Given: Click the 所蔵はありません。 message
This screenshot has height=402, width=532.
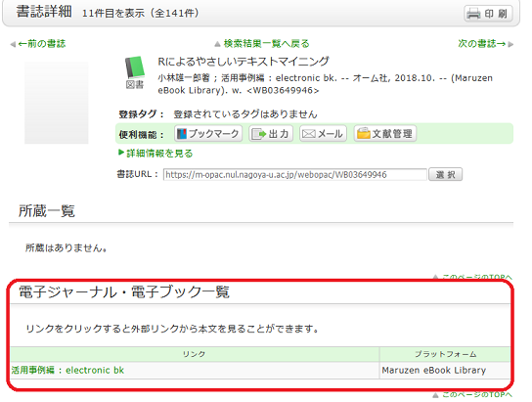Looking at the screenshot, I should tap(66, 248).
